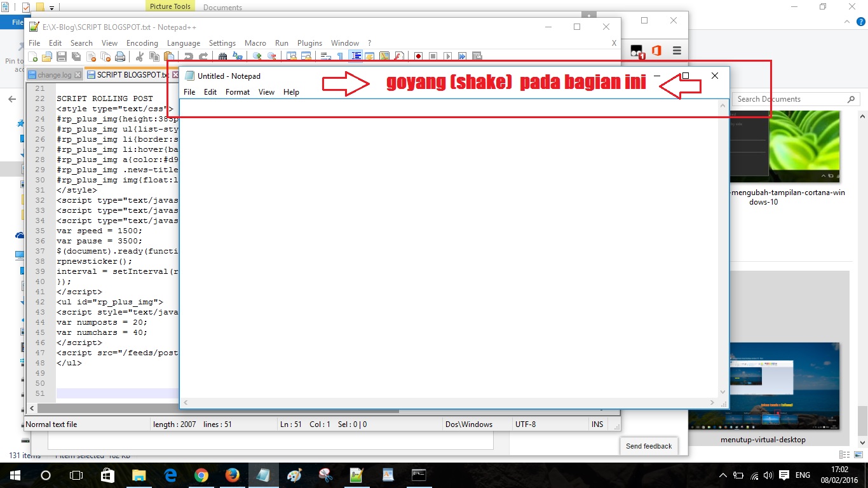This screenshot has height=488, width=868.
Task: Switch to the change.log tab
Action: [x=54, y=75]
